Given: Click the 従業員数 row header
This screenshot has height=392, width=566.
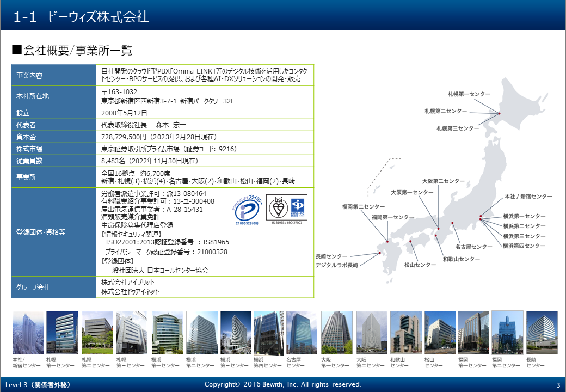Looking at the screenshot, I should (54, 161).
